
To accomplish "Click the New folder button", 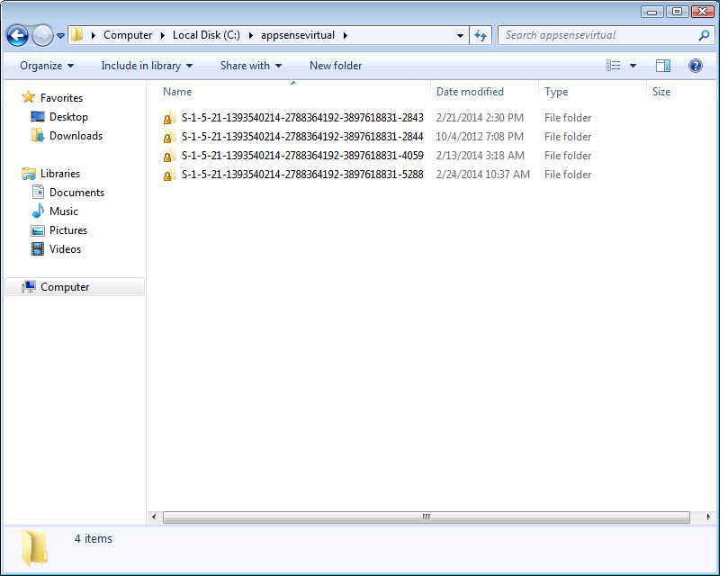I will tap(336, 66).
